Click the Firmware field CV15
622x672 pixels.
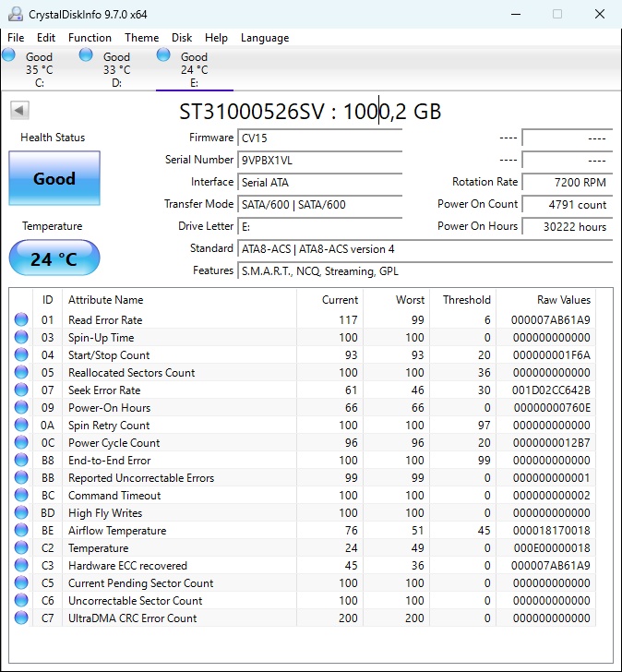(x=319, y=138)
